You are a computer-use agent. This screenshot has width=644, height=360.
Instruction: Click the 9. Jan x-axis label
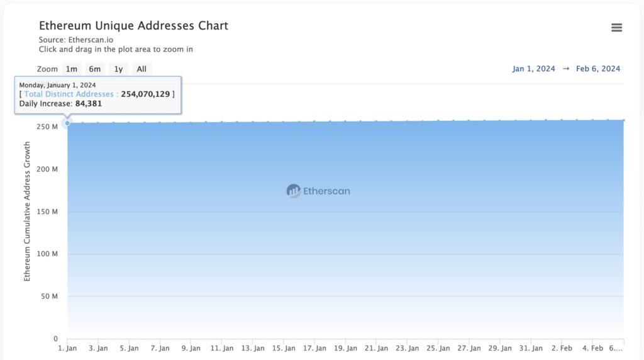coord(191,348)
